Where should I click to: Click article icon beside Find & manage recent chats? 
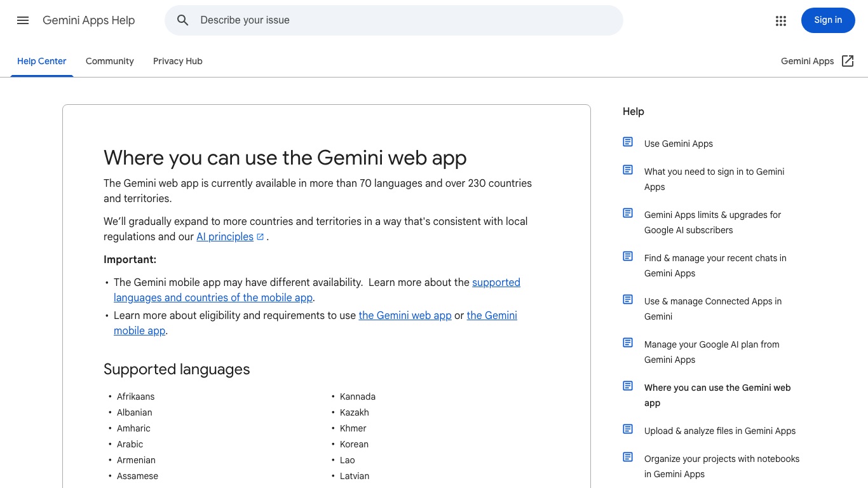click(x=628, y=257)
